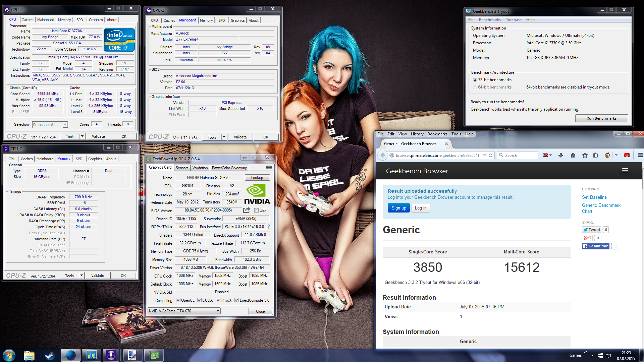Switch to Caches tab in top-left CPU-Z
This screenshot has height=362, width=644.
point(28,20)
